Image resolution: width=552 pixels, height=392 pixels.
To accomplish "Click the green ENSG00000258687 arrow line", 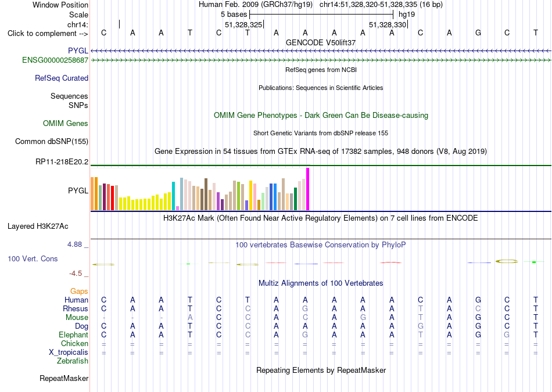I will 321,60.
